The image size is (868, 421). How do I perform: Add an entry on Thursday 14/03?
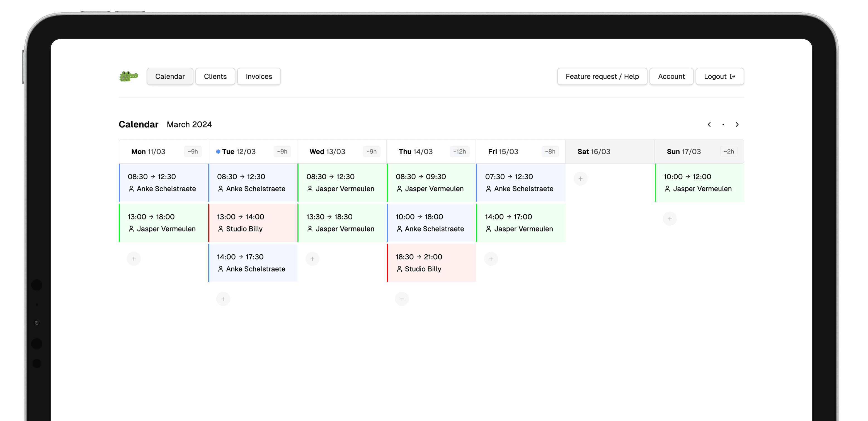[x=402, y=299]
